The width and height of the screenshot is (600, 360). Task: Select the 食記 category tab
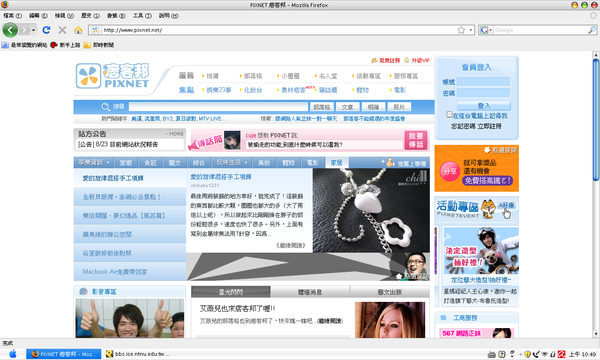pos(150,163)
